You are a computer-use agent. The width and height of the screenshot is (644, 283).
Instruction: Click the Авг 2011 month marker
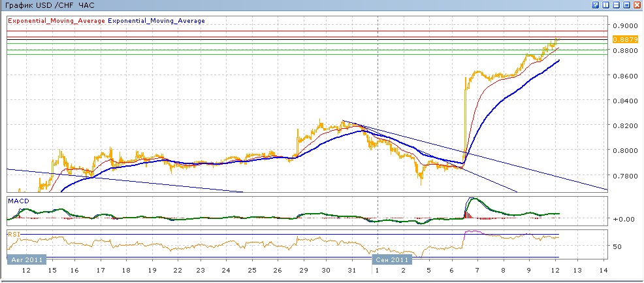pyautogui.click(x=27, y=259)
